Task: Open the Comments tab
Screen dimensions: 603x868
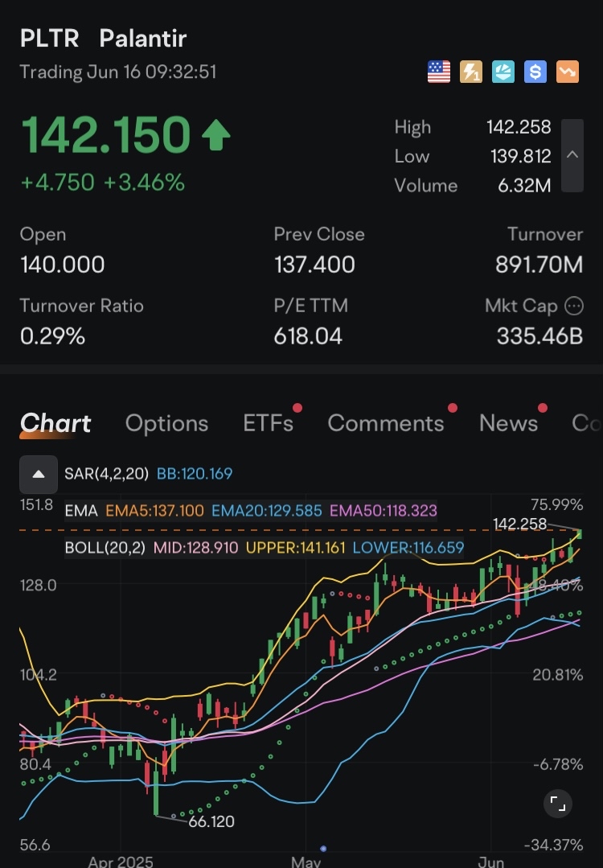Action: [386, 423]
